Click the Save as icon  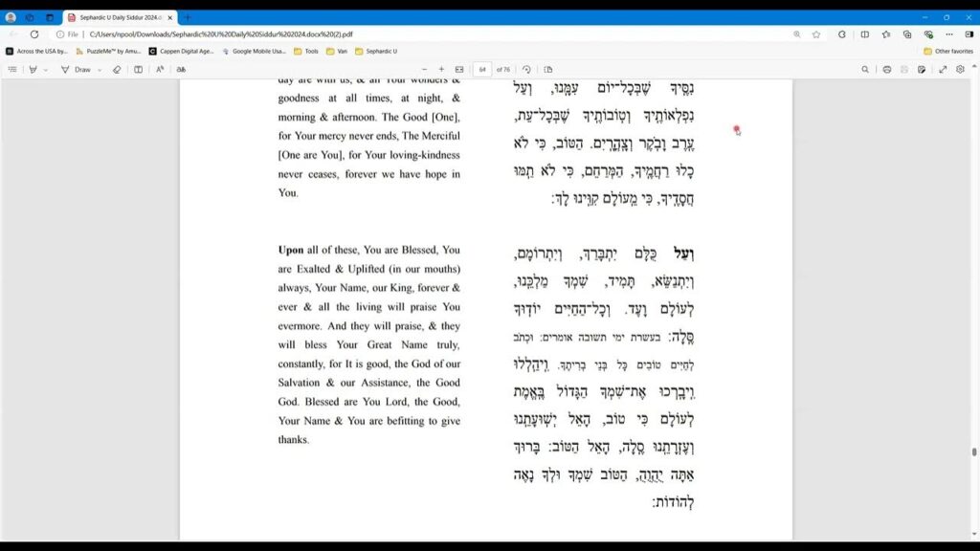pos(922,69)
